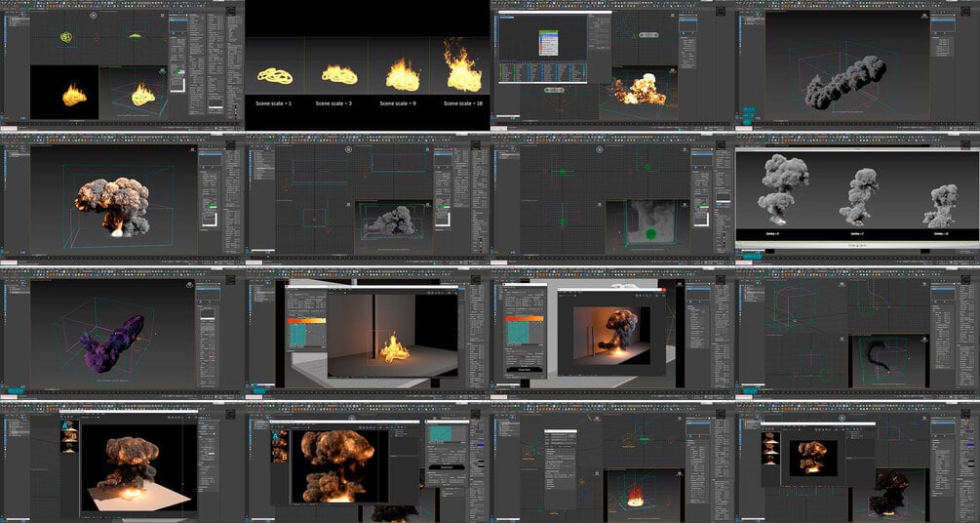Viewport: 980px width, 523px height.
Task: Select top history thumbnail beside small explosion render
Action: [x=769, y=437]
